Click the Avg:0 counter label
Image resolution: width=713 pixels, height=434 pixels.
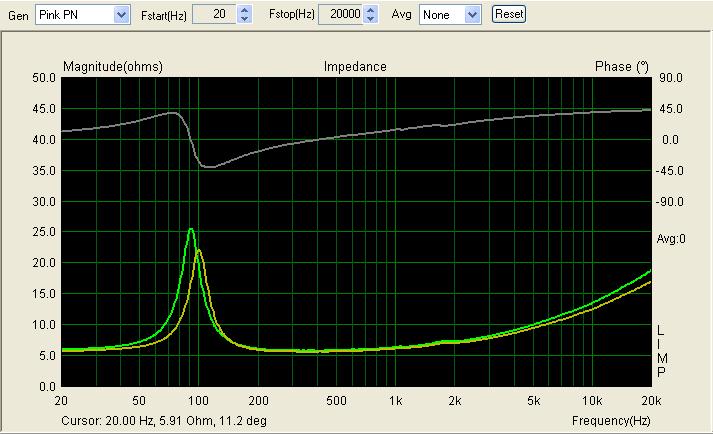[x=670, y=239]
